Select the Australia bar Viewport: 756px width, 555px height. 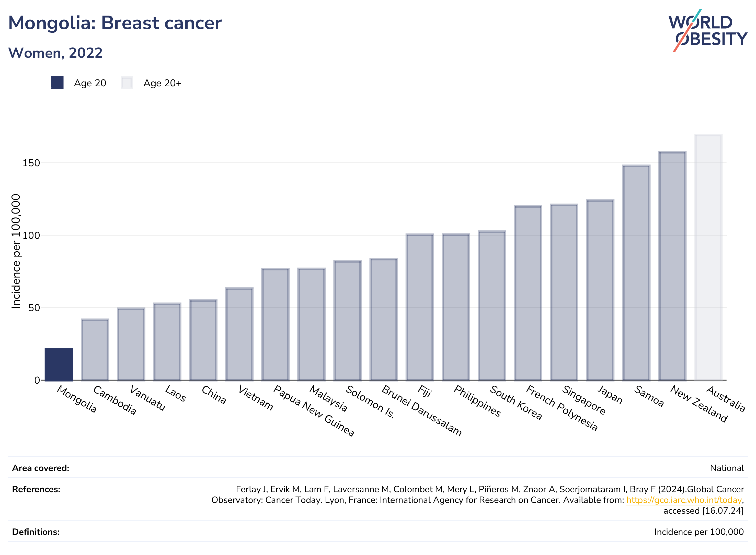tap(708, 257)
